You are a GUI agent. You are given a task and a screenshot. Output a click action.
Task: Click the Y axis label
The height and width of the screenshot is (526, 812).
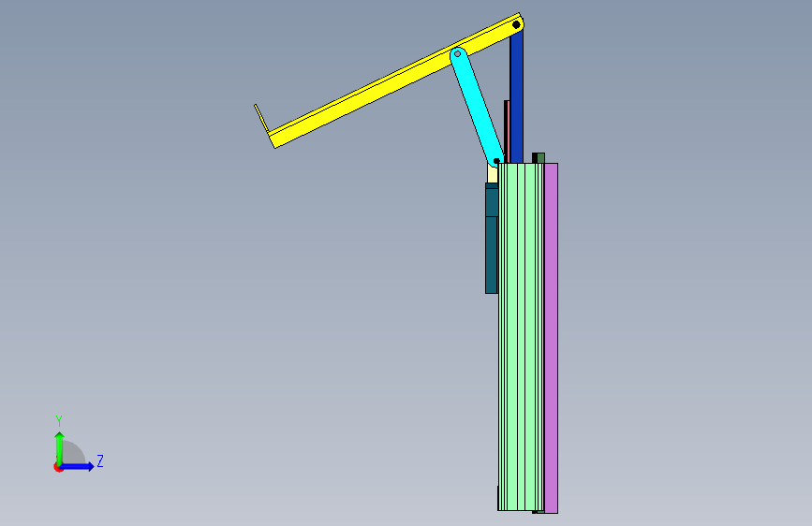tap(59, 421)
